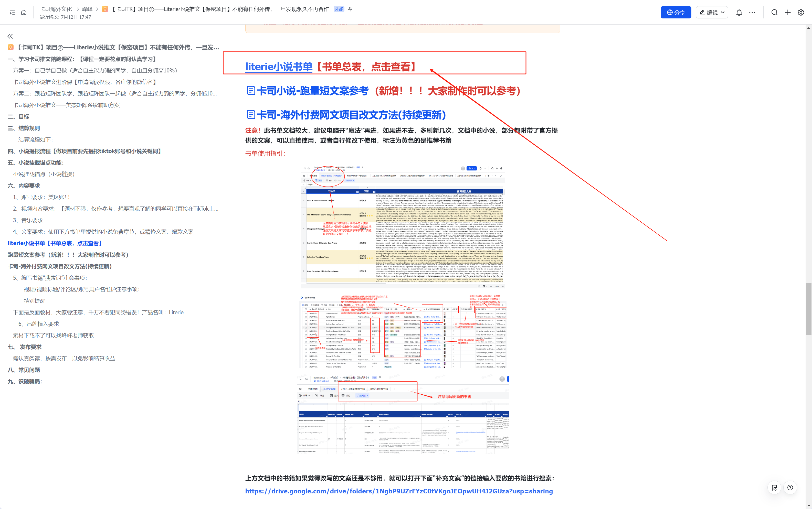Toggle the sidebar navigation menu icon
Viewport: 812px width, 509px height.
point(12,13)
